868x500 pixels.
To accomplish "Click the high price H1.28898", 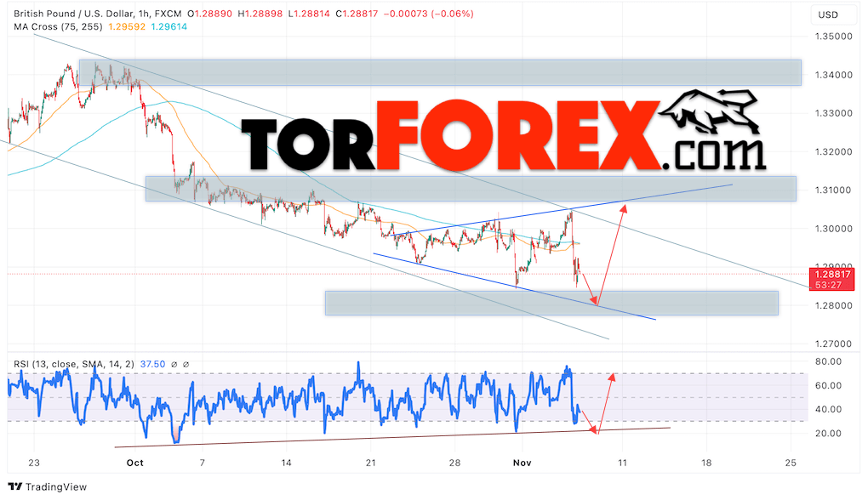I will (260, 14).
